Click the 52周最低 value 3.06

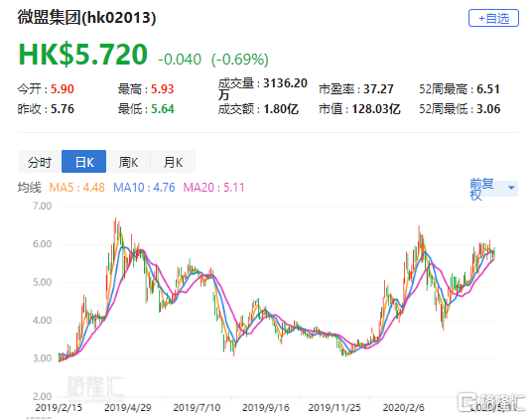pos(488,109)
